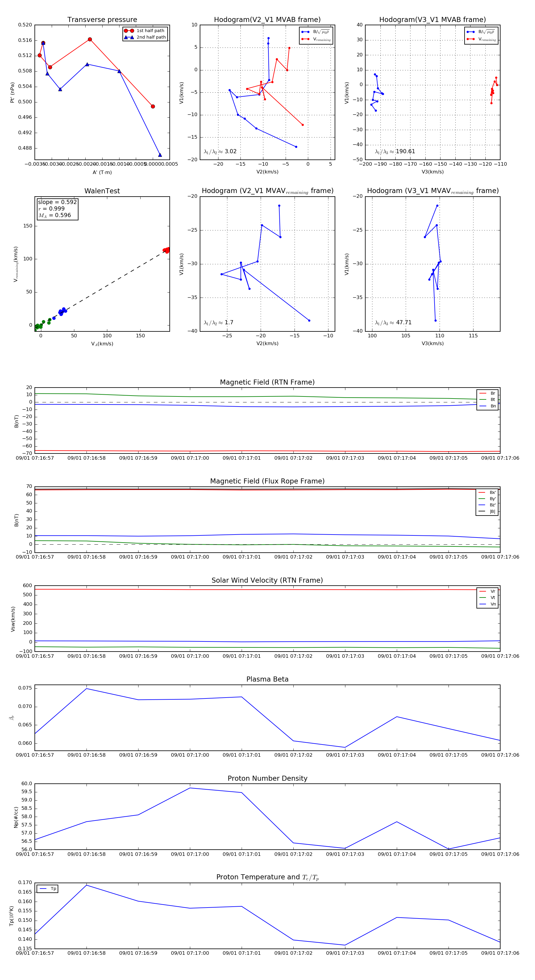Image resolution: width=535 pixels, height=980 pixels.
Task: Click blue data cluster in WalenTest plot
Action: point(62,312)
